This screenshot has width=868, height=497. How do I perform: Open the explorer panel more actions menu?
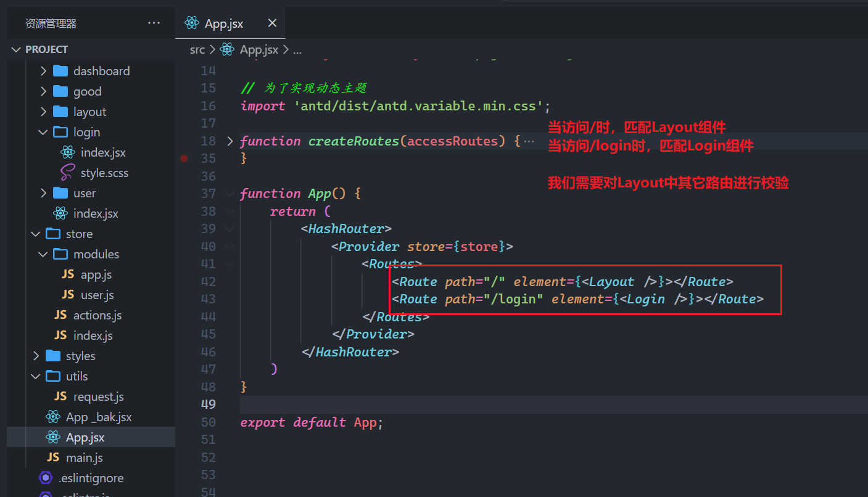click(x=154, y=23)
